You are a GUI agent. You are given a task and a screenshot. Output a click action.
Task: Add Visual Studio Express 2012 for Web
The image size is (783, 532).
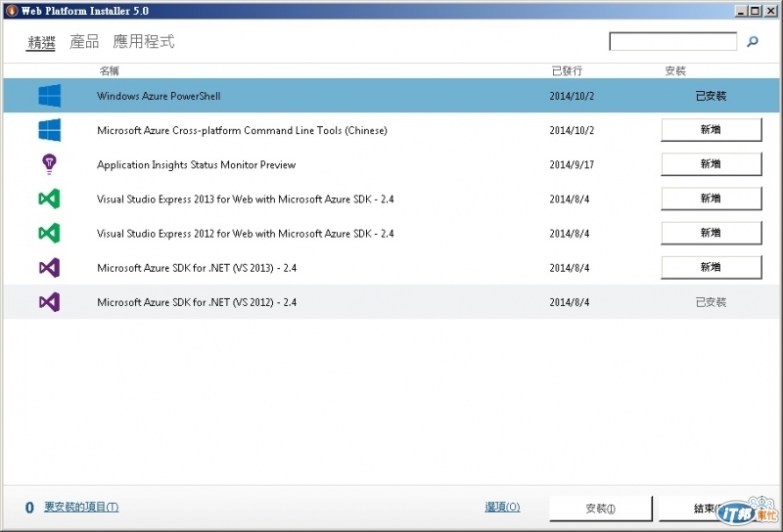[x=712, y=233]
